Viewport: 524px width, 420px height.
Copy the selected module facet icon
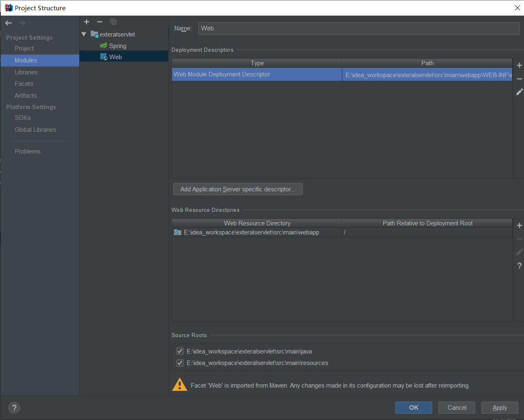113,22
